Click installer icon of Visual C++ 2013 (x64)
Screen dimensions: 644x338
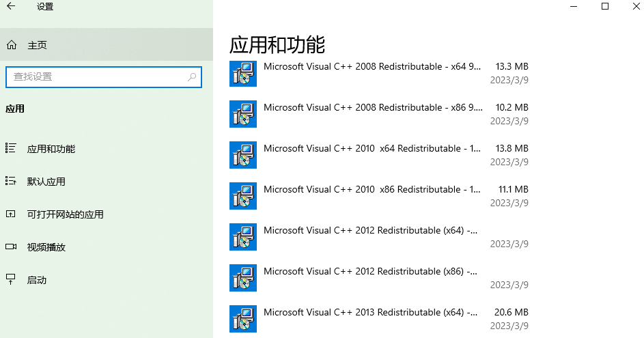coord(243,319)
